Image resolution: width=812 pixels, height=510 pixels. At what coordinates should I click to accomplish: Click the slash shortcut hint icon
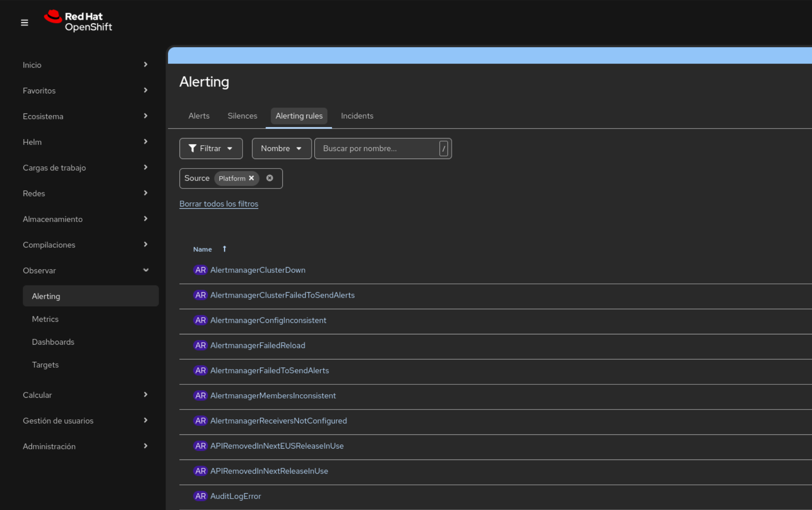[443, 148]
